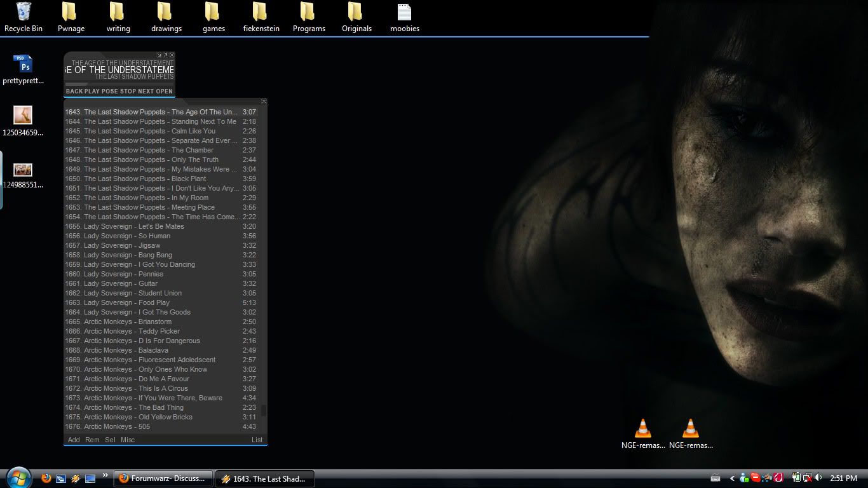Image resolution: width=868 pixels, height=488 pixels.
Task: Select track 1656 So Human
Action: click(160, 236)
